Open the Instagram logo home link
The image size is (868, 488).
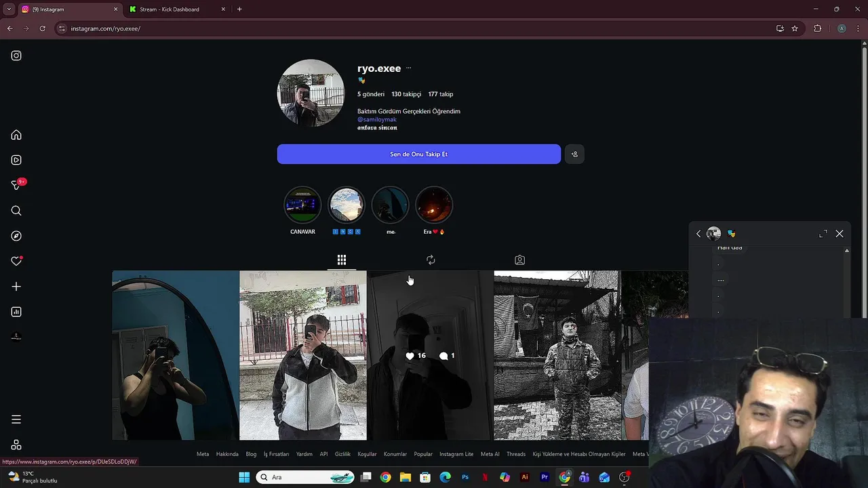pos(16,56)
